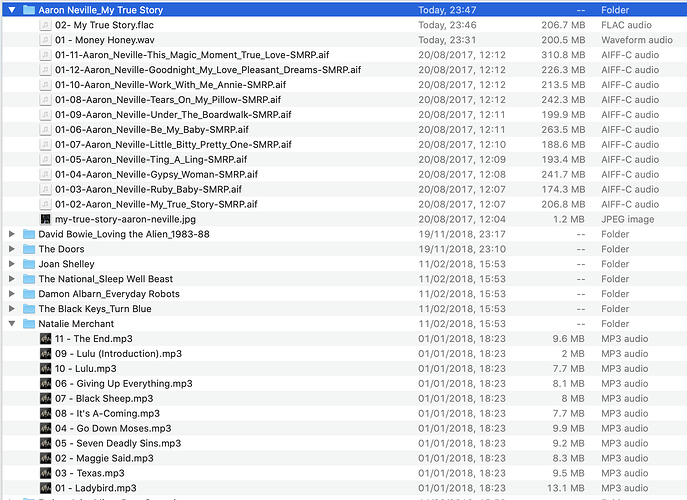687x500 pixels.
Task: Collapse the Aaron Neville_My True Story folder
Action: pyautogui.click(x=12, y=10)
